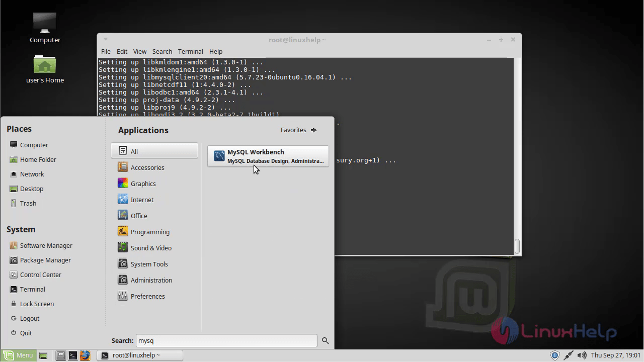Click the gray monitor panel launcher icon
644x362 pixels.
pos(60,355)
